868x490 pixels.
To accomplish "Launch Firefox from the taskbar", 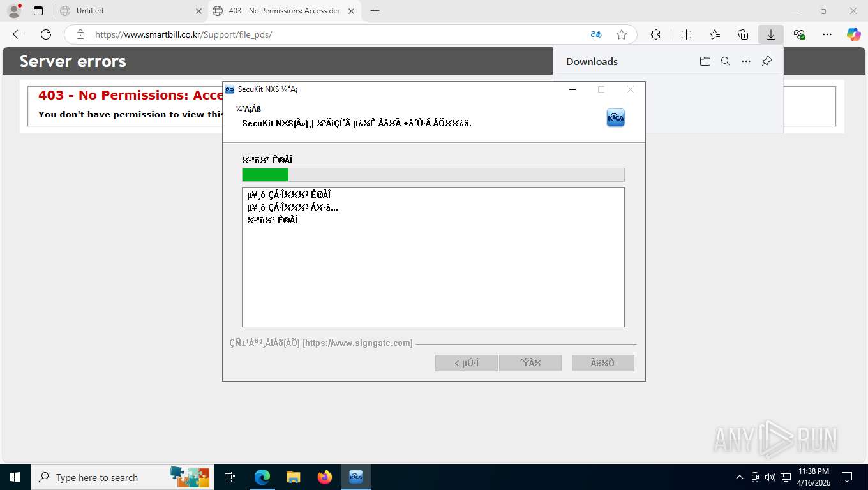I will 324,477.
